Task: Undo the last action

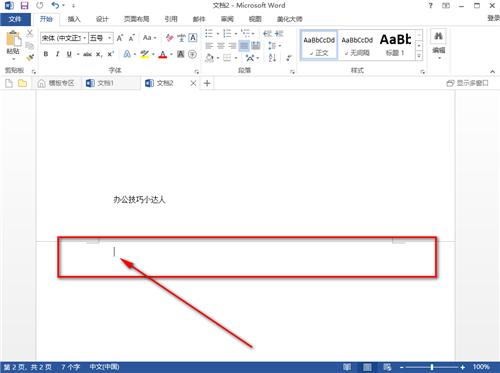Action: (x=55, y=5)
